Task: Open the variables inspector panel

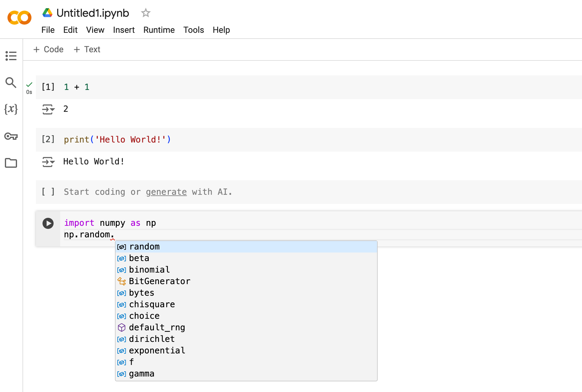Action: [x=11, y=109]
